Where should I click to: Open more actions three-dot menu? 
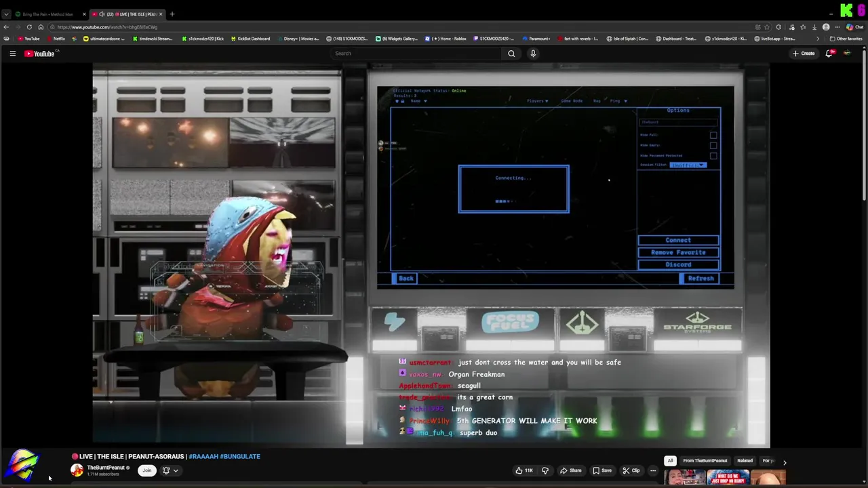(653, 470)
